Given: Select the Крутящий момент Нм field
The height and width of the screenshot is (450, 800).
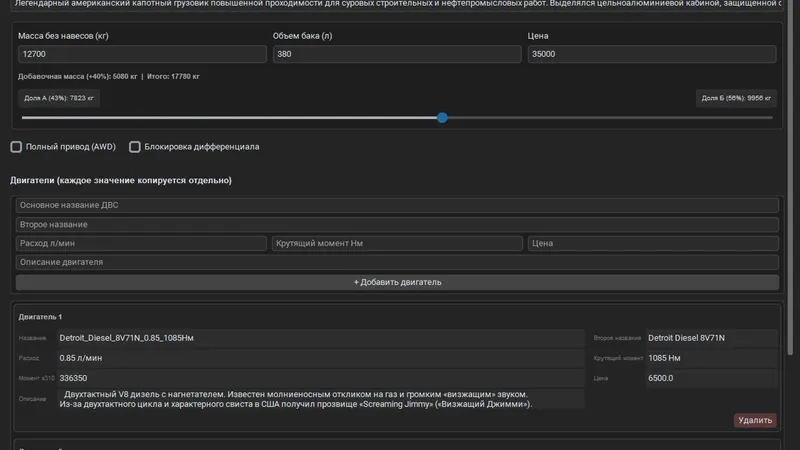Looking at the screenshot, I should pyautogui.click(x=397, y=243).
